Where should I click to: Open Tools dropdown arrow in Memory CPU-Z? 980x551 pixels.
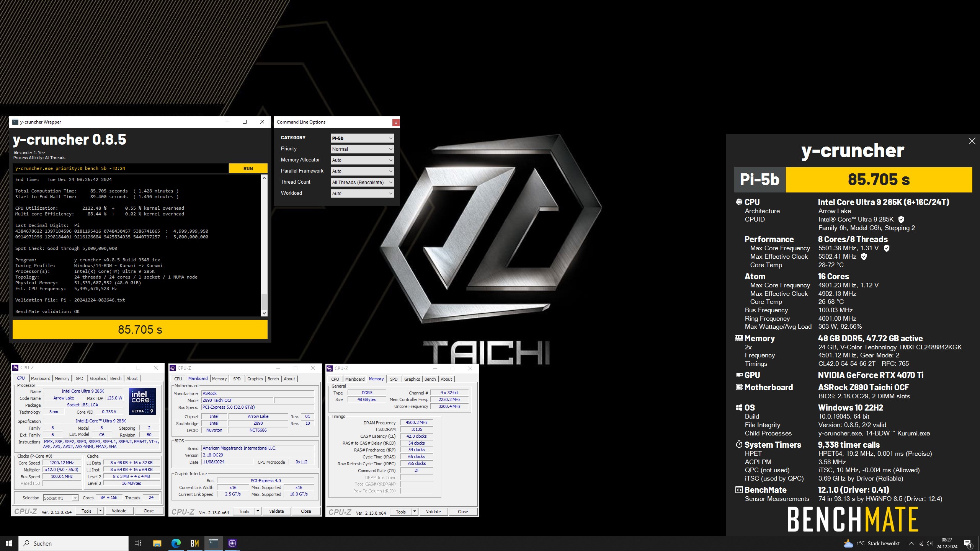point(415,512)
